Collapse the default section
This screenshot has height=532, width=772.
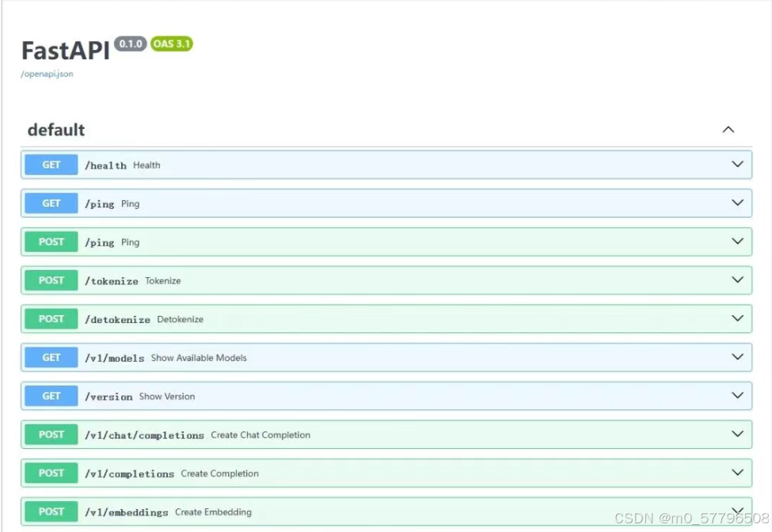tap(728, 129)
